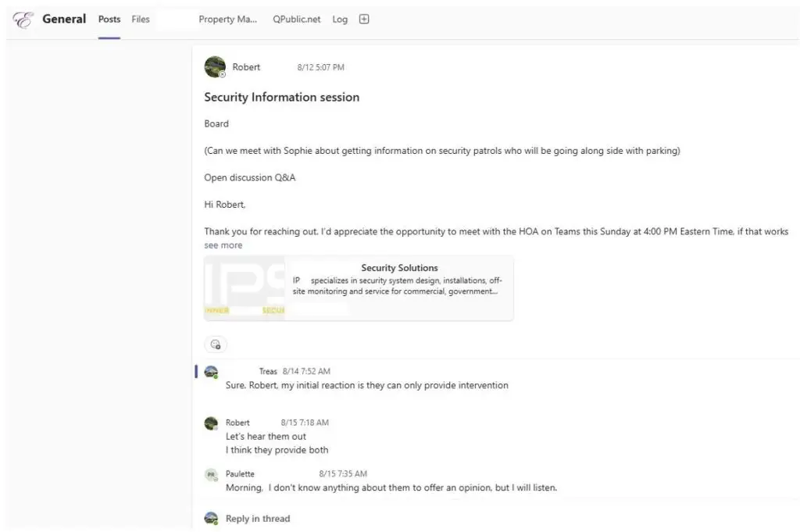Click Treas reply avatar at 8/14
This screenshot has width=800, height=532.
pos(211,372)
